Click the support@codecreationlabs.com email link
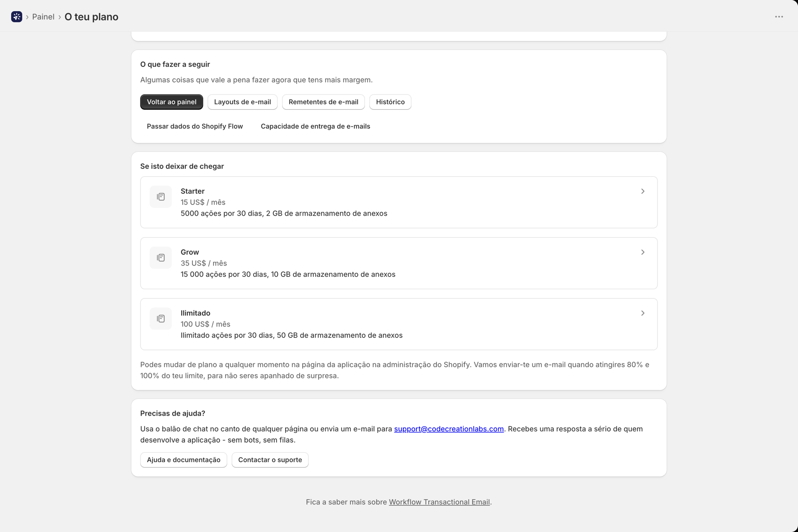This screenshot has height=532, width=798. [x=449, y=429]
